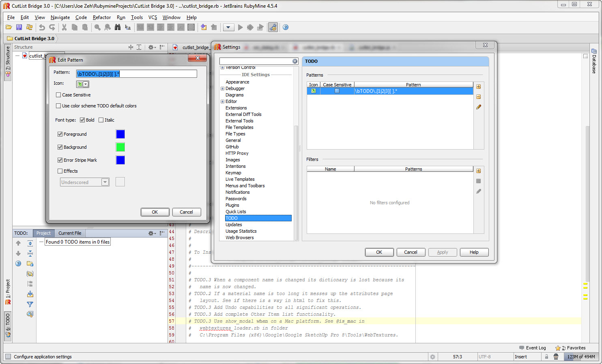Open the run configuration dropdown in toolbar
This screenshot has width=602, height=364.
[x=228, y=27]
